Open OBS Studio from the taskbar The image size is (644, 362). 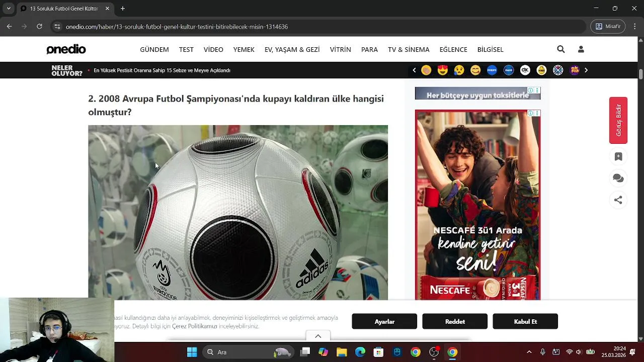434,352
